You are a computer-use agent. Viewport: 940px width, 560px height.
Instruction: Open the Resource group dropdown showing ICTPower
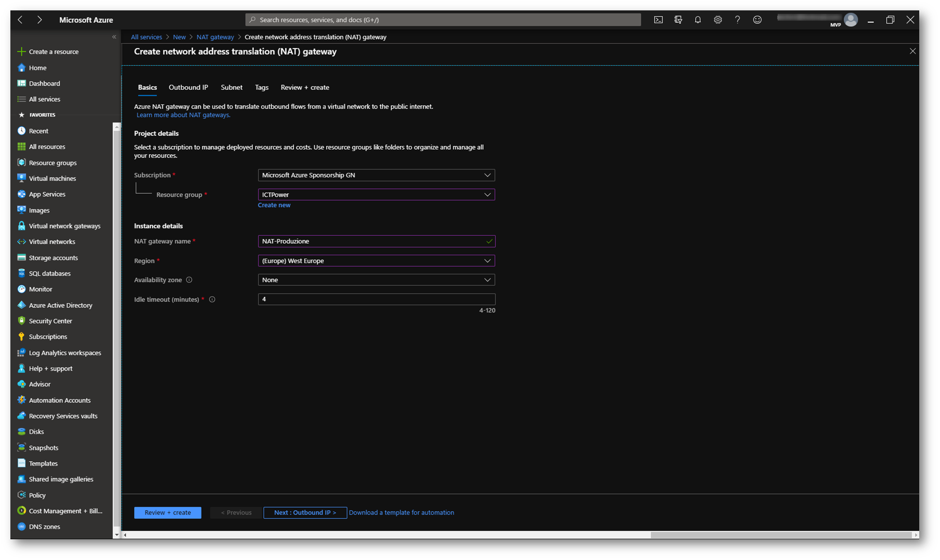point(376,195)
